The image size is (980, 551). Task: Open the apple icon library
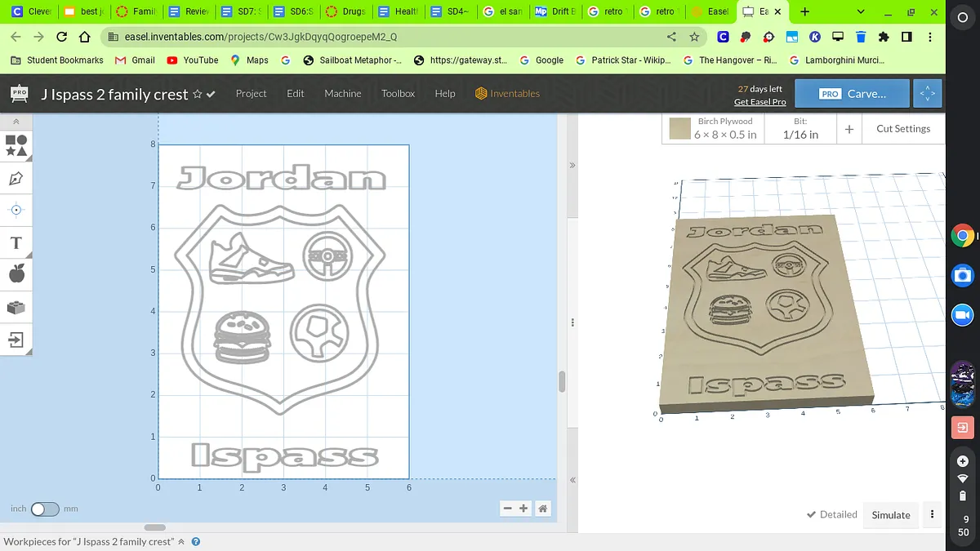point(16,274)
